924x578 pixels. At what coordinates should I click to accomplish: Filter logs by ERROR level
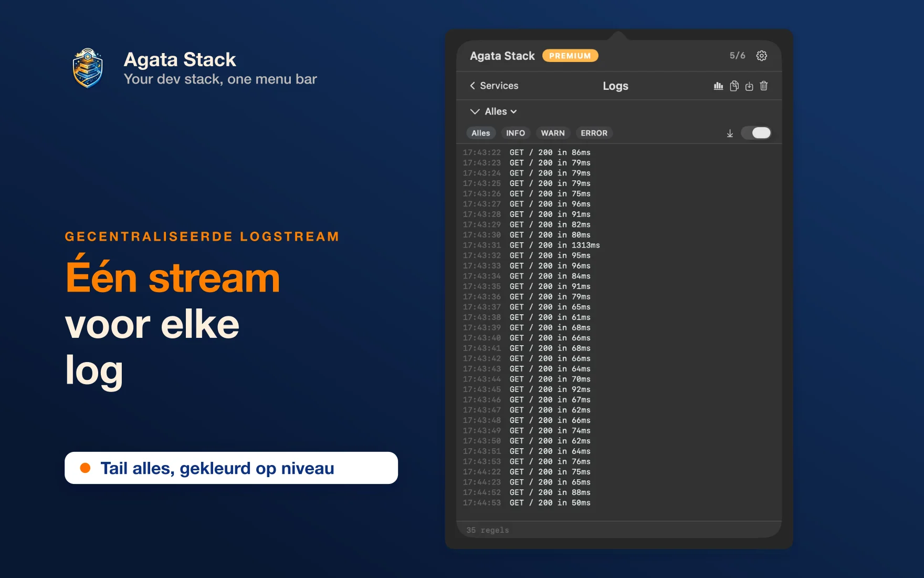[594, 133]
